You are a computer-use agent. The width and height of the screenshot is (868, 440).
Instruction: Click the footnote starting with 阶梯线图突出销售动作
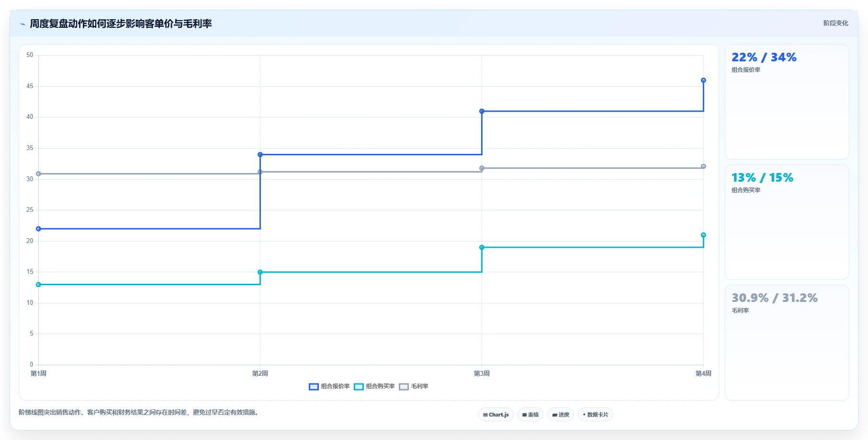click(x=140, y=412)
